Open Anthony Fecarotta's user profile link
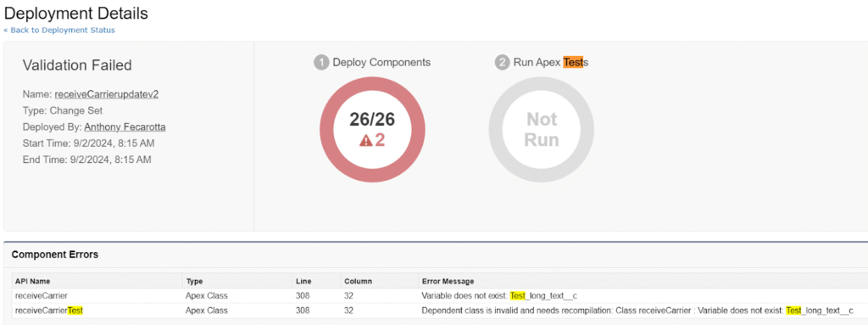Viewport: 868px width, 325px height. coord(125,127)
